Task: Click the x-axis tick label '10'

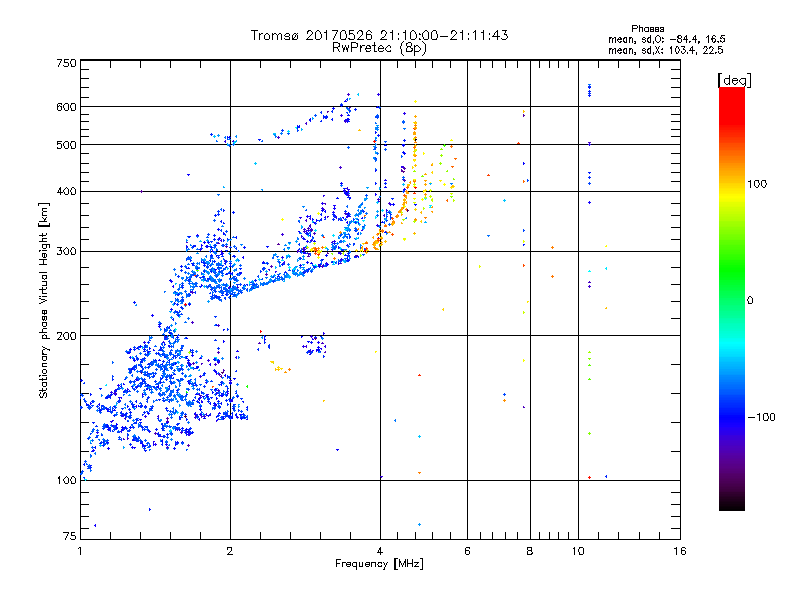Action: (578, 551)
